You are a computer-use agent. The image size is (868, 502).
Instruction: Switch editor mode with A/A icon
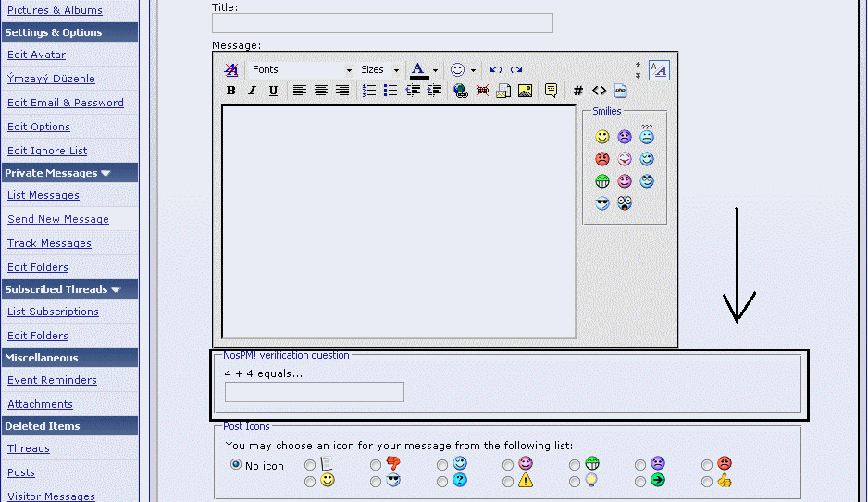coord(659,69)
